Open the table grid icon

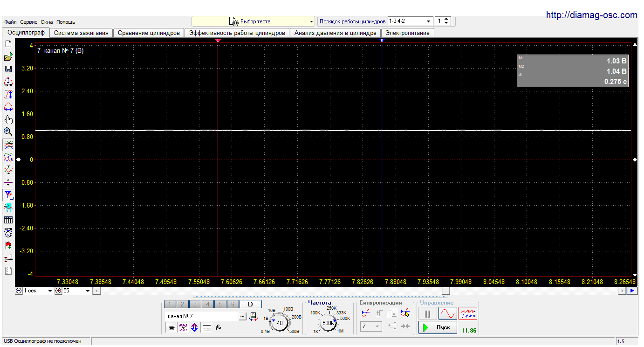coord(8,220)
